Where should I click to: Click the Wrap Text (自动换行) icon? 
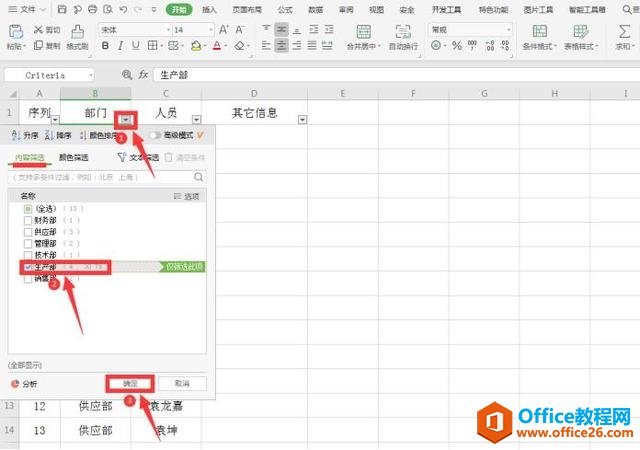pyautogui.click(x=403, y=32)
